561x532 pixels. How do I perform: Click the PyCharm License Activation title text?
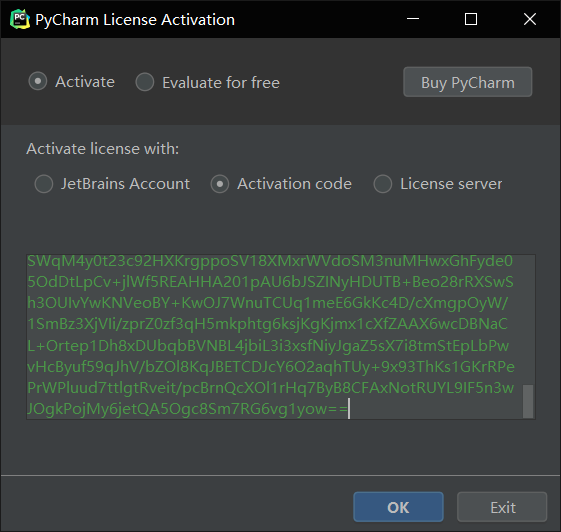[x=135, y=20]
